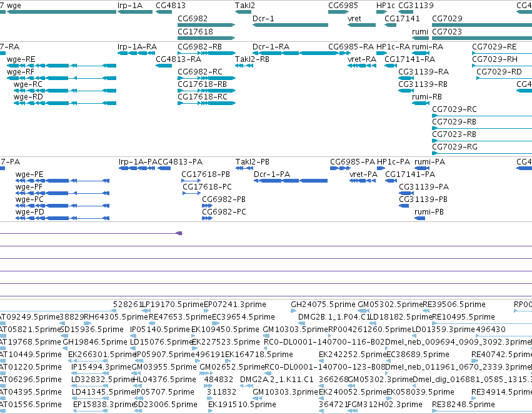532x414 pixels.
Task: Select the CG4813-PA protein label
Action: pos(180,162)
